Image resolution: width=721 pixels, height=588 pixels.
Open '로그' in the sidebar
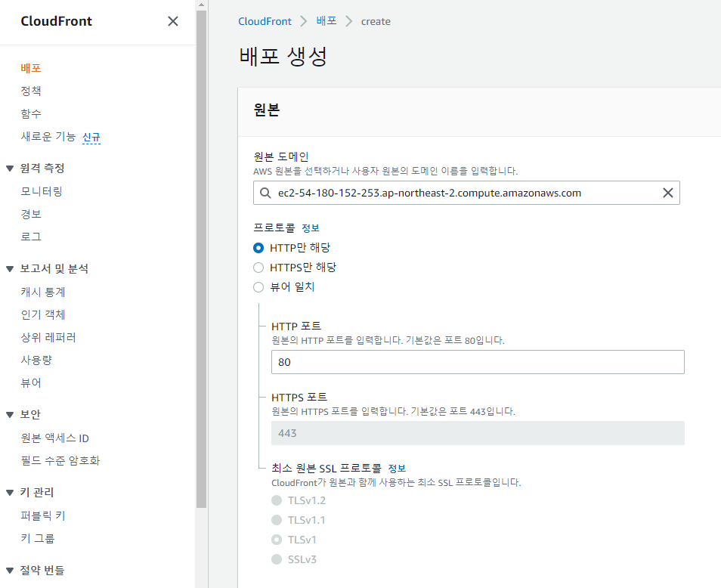click(x=31, y=237)
